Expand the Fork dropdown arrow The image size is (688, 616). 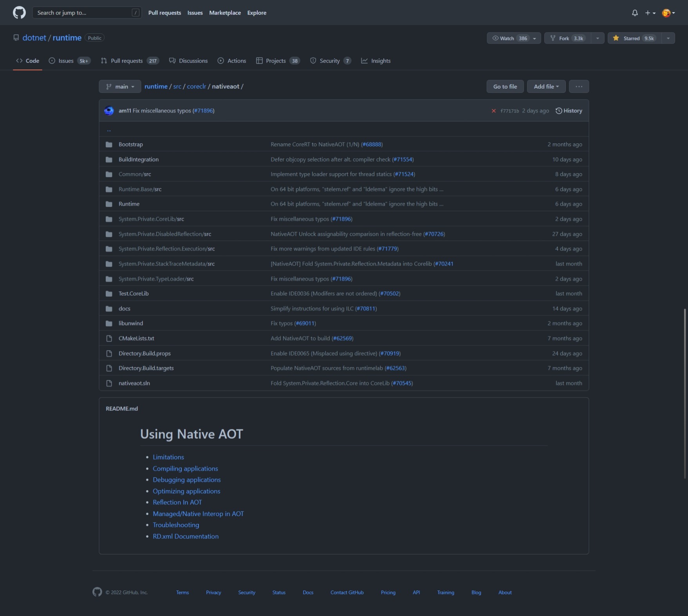coord(598,38)
